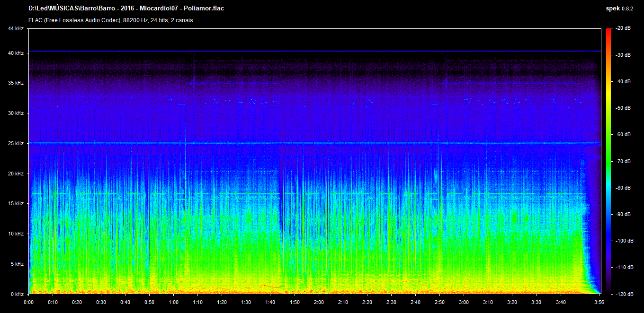Viewport: 644px width, 313px height.
Task: Click the 0:00 time axis label
Action: point(28,302)
